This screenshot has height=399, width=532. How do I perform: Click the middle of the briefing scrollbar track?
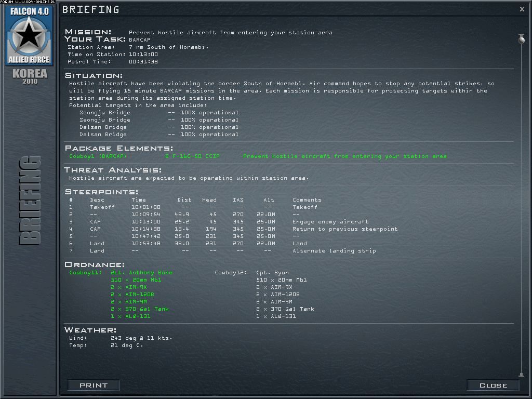(x=521, y=208)
